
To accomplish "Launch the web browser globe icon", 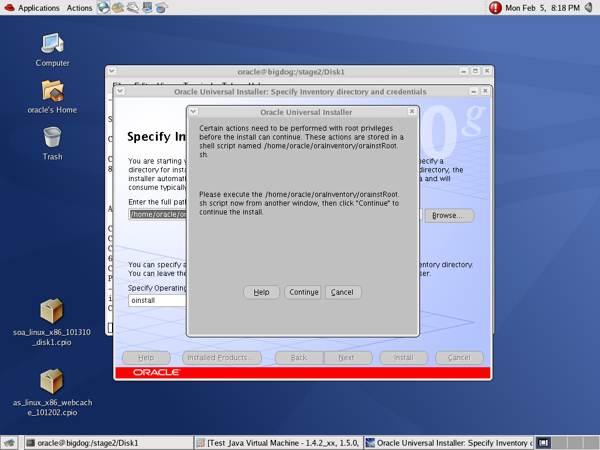I will point(103,7).
